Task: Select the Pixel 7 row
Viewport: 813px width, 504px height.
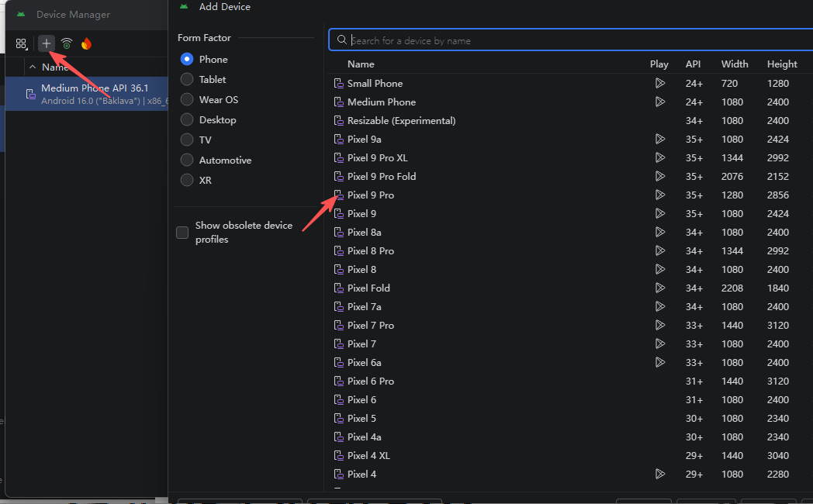Action: [570, 344]
